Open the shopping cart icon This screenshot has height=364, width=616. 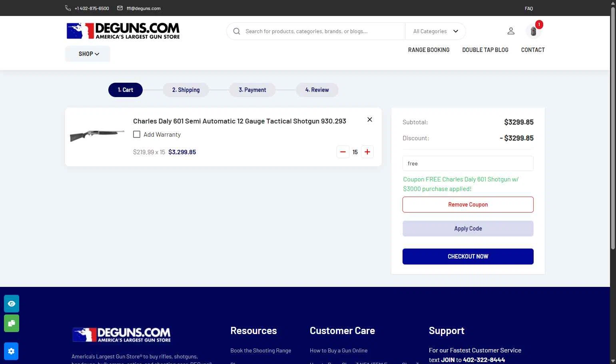pyautogui.click(x=533, y=31)
